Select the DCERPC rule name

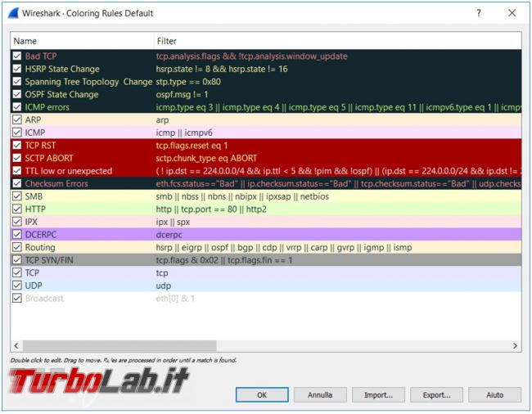pyautogui.click(x=40, y=235)
